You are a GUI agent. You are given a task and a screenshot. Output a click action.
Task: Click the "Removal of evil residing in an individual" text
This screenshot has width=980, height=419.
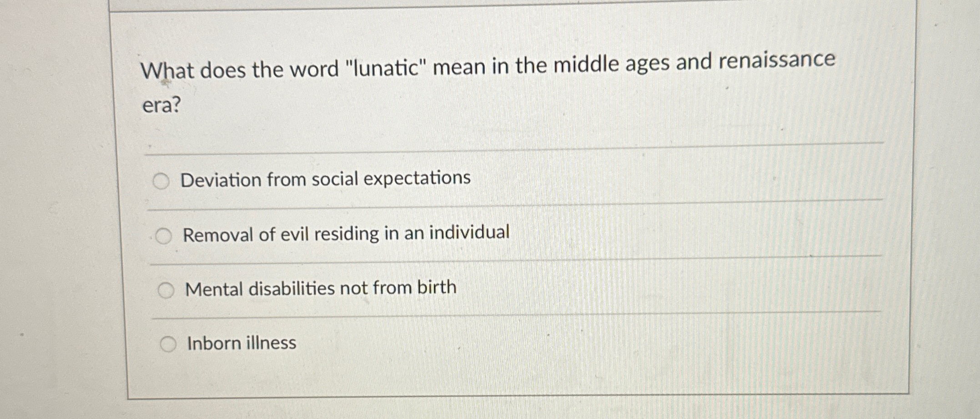pyautogui.click(x=347, y=233)
